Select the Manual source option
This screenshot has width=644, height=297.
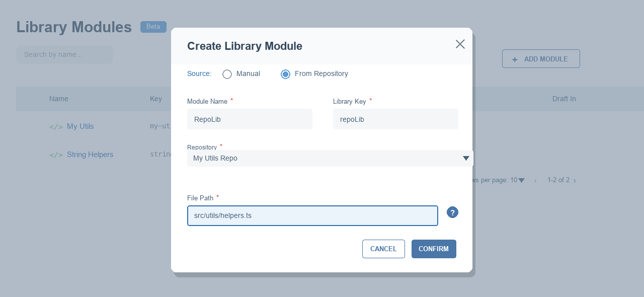(227, 74)
